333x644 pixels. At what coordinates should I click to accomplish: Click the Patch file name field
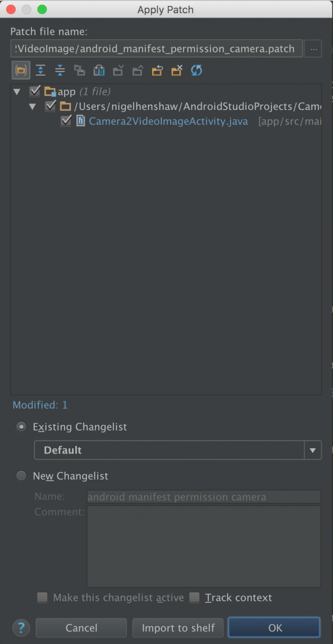156,49
